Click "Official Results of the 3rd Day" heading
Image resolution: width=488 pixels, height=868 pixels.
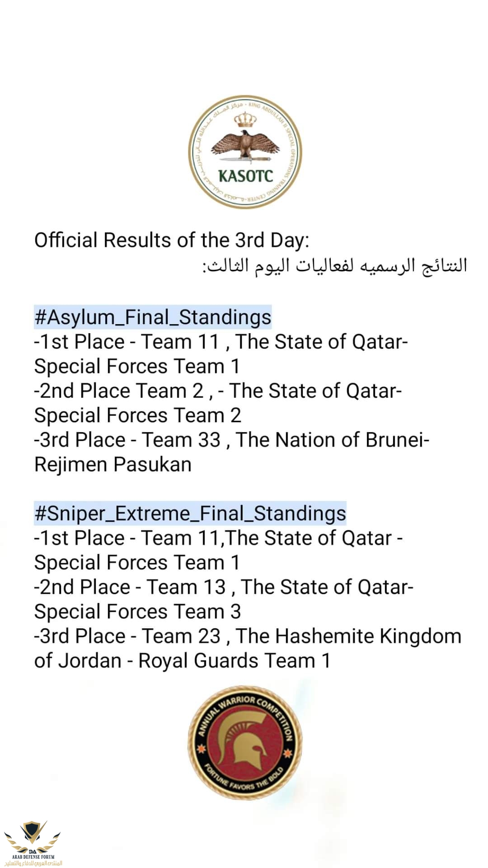[172, 240]
